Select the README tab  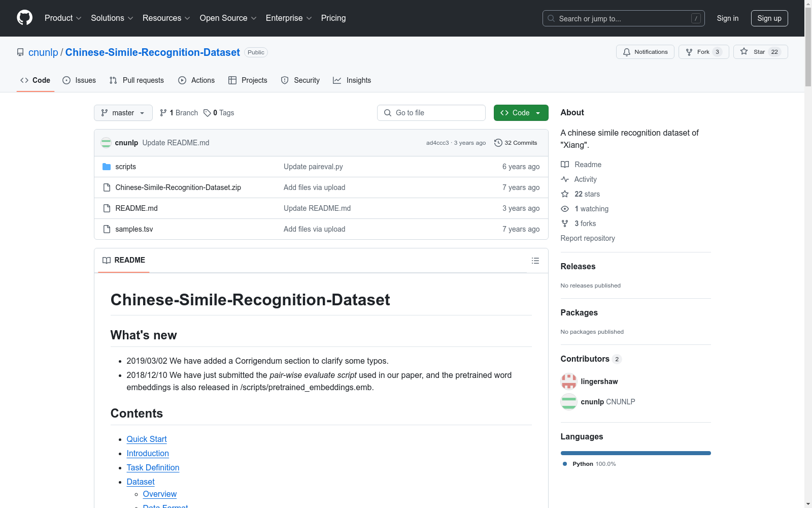pos(124,260)
